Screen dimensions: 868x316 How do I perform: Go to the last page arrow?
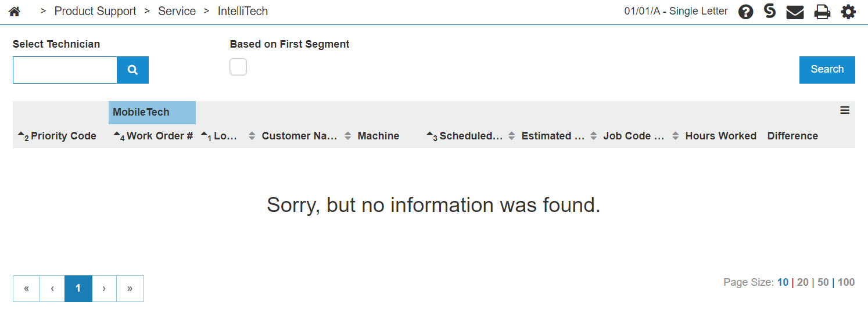point(130,289)
